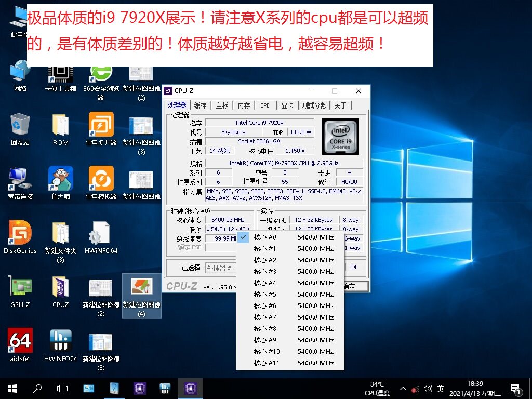Screen dimensions: 532x399
Task: Open the HWiNFO taskbar button
Action: pyautogui.click(x=165, y=389)
